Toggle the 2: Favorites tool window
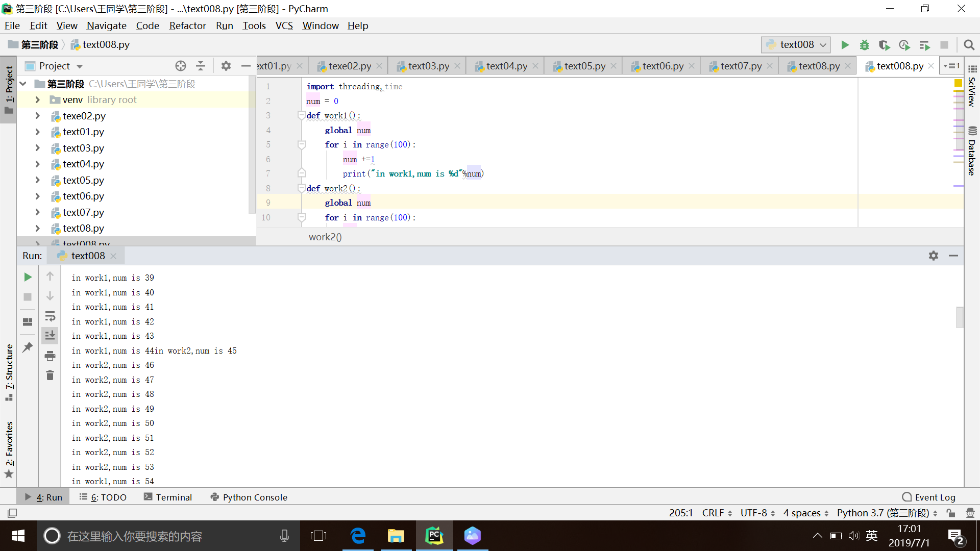This screenshot has height=551, width=980. pyautogui.click(x=9, y=449)
